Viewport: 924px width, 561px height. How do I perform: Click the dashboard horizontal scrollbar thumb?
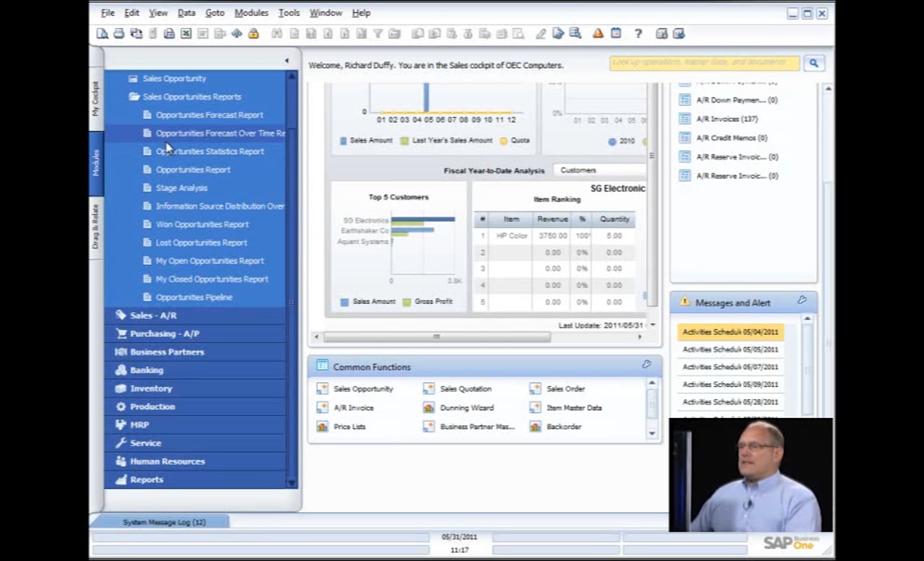tap(436, 336)
